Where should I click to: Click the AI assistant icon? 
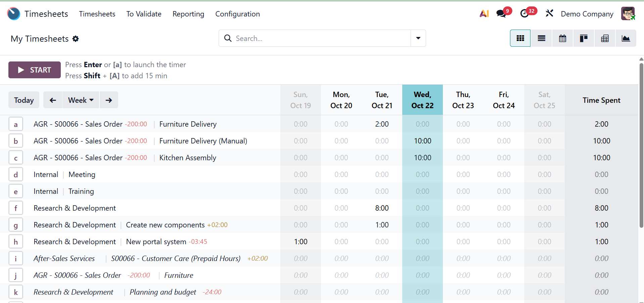pos(484,14)
